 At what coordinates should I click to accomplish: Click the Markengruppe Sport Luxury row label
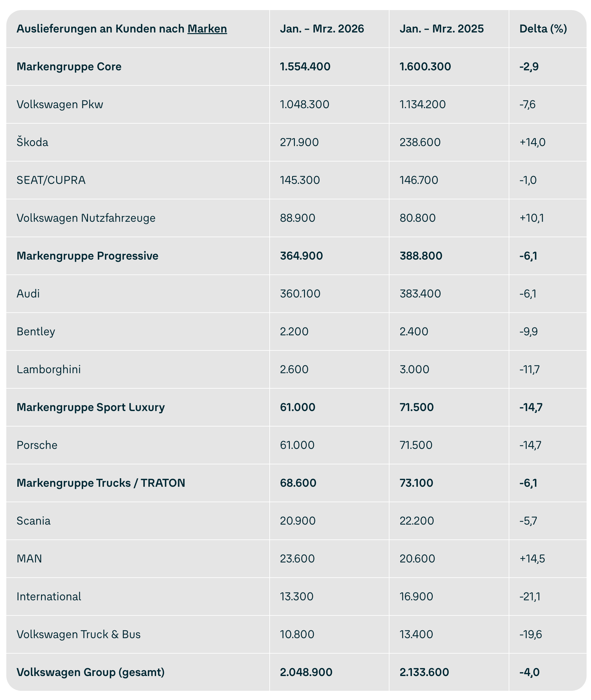pyautogui.click(x=91, y=408)
